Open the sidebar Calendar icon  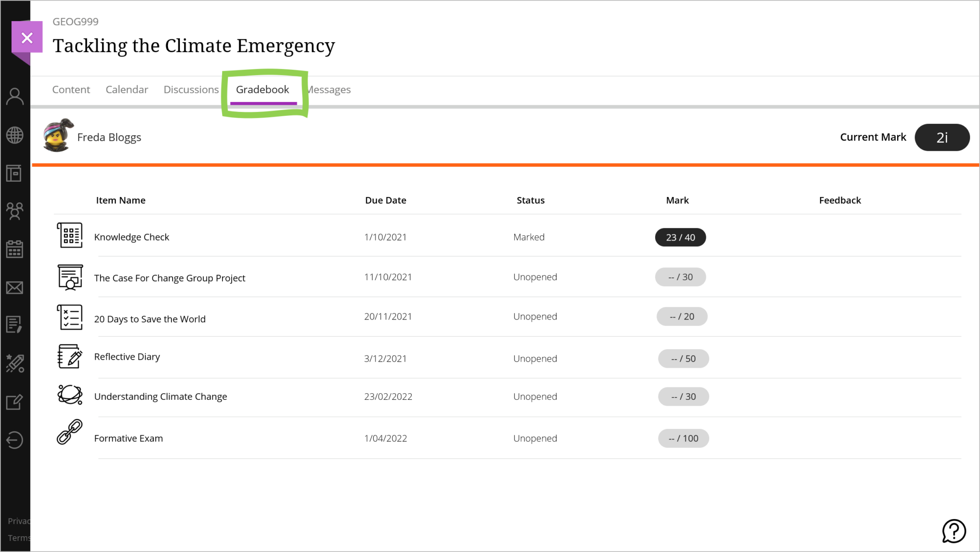[15, 249]
